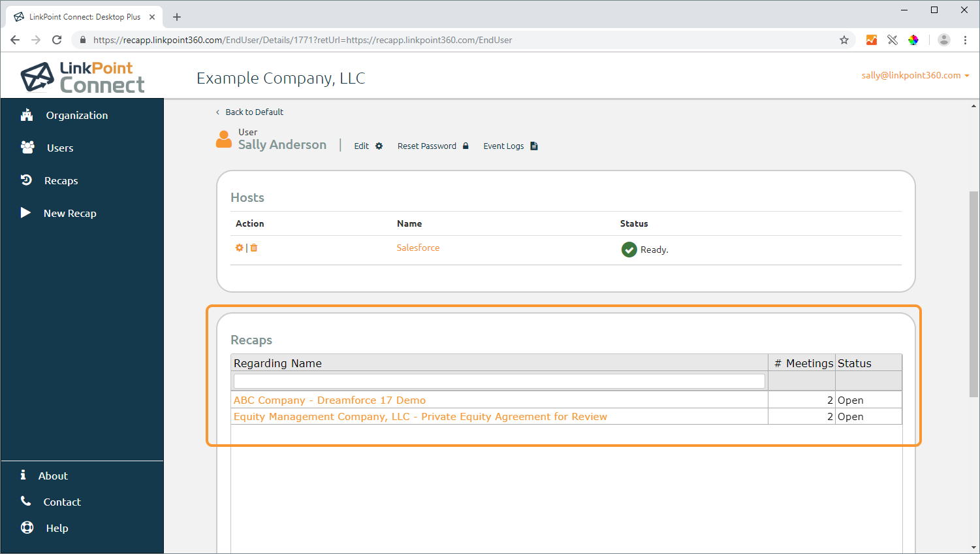This screenshot has width=980, height=554.
Task: Click the Regarding Name filter field
Action: (499, 381)
